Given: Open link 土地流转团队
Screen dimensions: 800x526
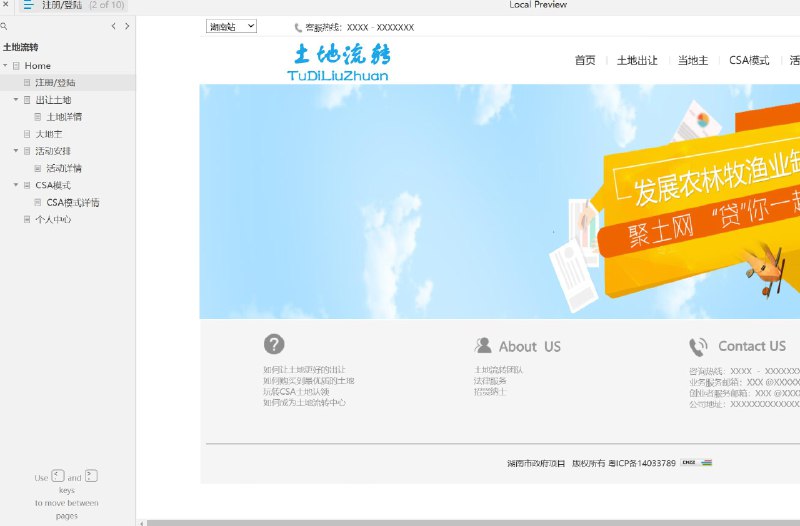Looking at the screenshot, I should 498,369.
